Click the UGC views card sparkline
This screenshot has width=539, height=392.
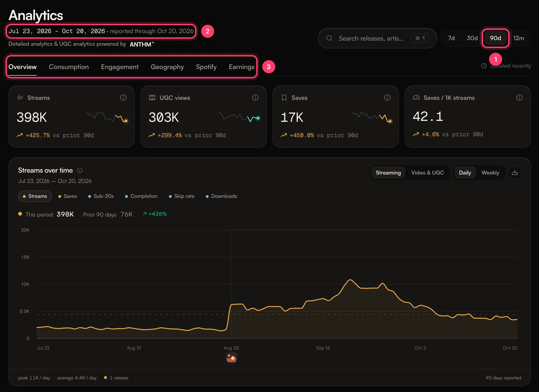click(x=240, y=116)
